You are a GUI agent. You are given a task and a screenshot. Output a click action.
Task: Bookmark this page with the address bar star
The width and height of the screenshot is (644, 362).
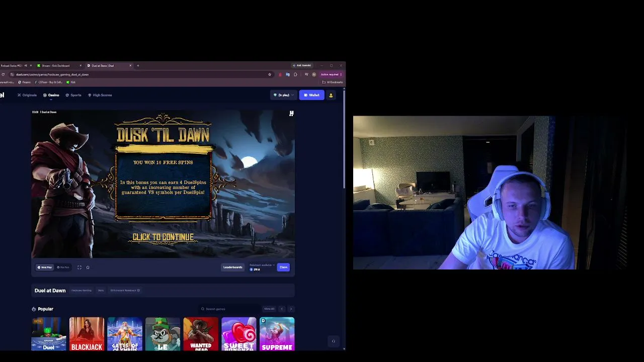click(x=270, y=74)
